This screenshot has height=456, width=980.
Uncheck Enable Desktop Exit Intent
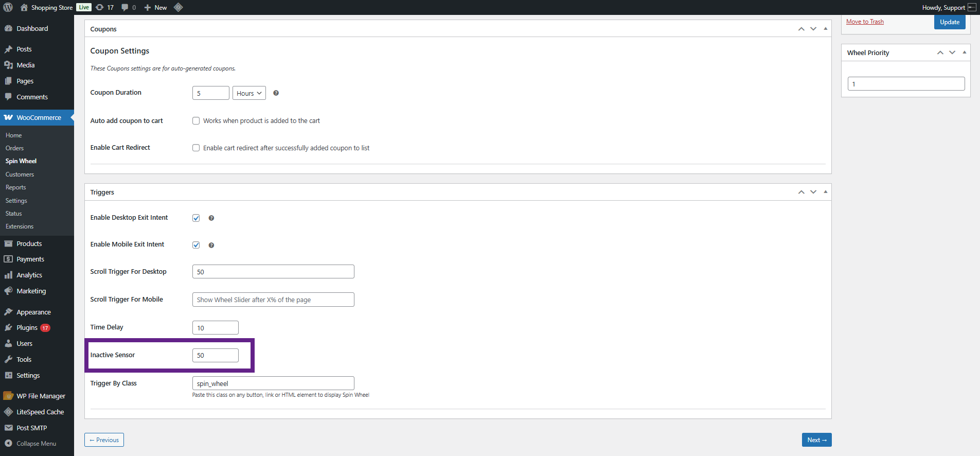tap(196, 218)
